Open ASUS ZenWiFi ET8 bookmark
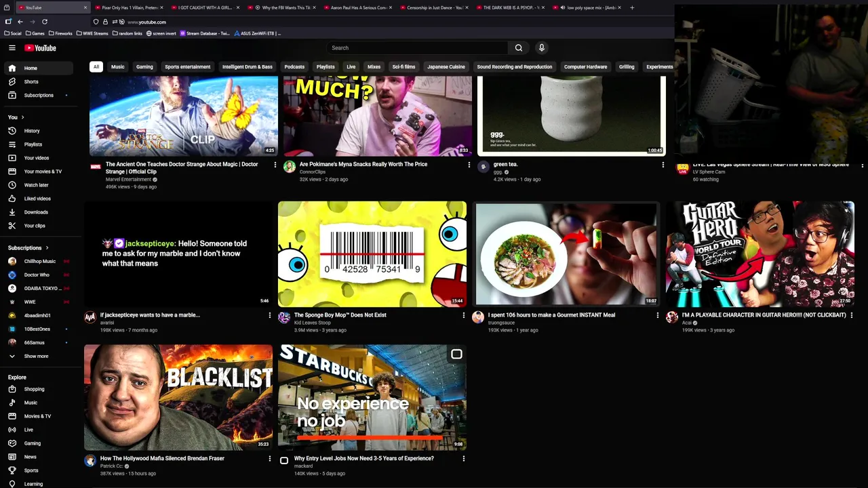Screen dimensions: 868x488 [257, 33]
